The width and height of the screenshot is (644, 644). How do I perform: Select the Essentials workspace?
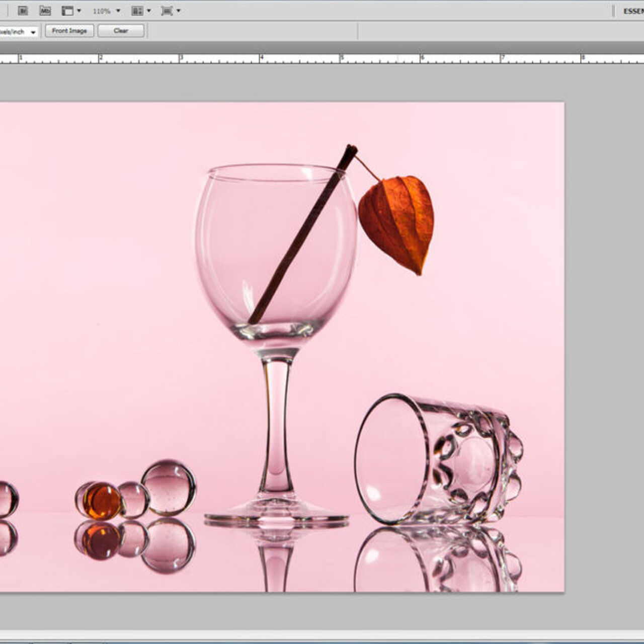[633, 11]
